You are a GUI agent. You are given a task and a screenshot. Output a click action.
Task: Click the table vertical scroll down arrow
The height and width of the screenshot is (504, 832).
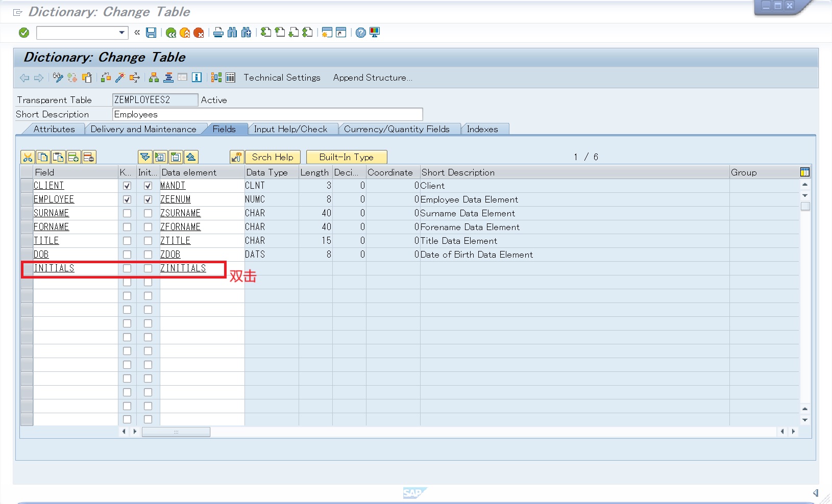(x=805, y=420)
